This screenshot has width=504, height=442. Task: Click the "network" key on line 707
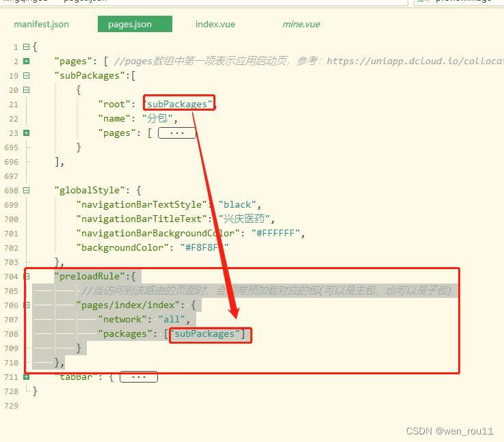(x=122, y=320)
